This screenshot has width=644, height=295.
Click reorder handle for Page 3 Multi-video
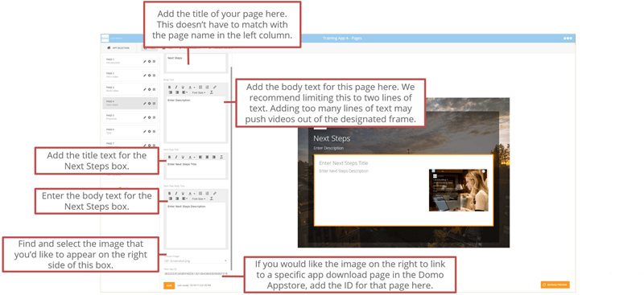(x=154, y=89)
